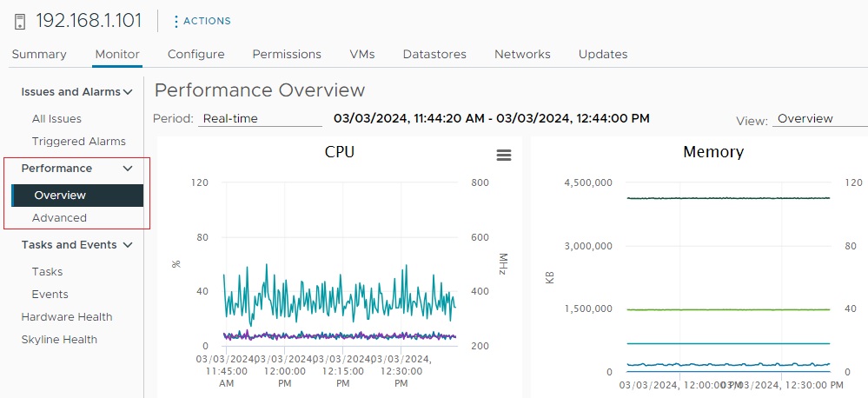Viewport: 868px width, 398px height.
Task: Select All Issues in sidebar
Action: (x=56, y=119)
